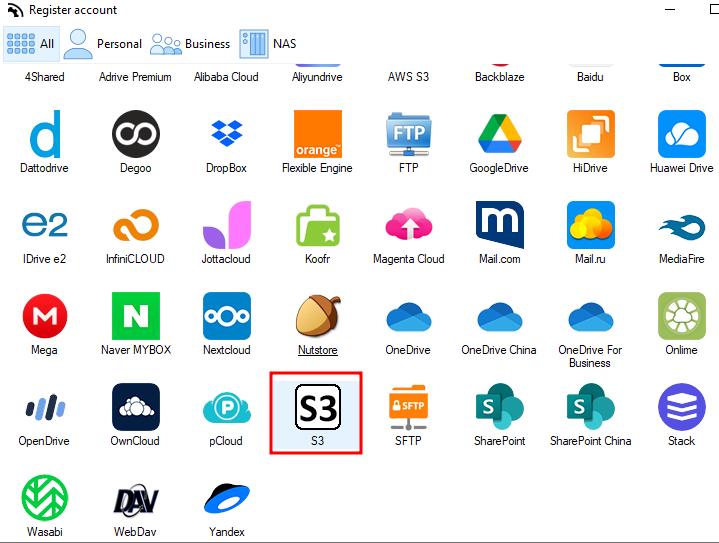Click the underlined Nutstore link text

[318, 350]
